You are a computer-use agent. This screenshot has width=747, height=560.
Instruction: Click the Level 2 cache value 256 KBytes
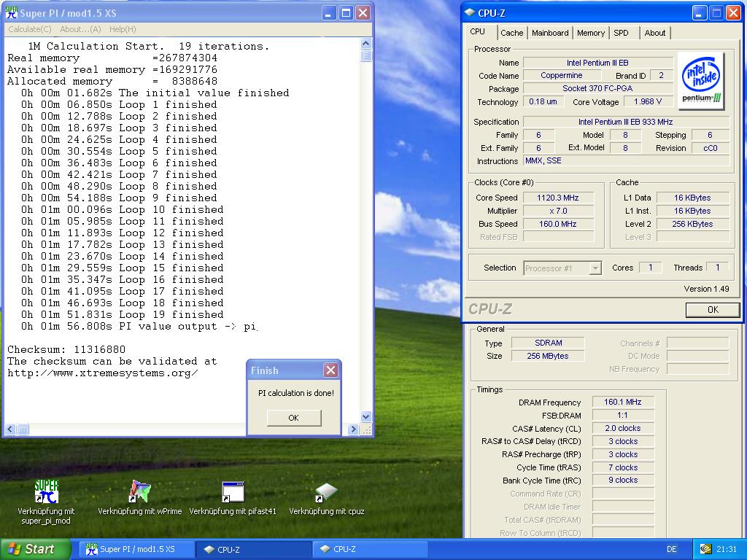click(693, 224)
